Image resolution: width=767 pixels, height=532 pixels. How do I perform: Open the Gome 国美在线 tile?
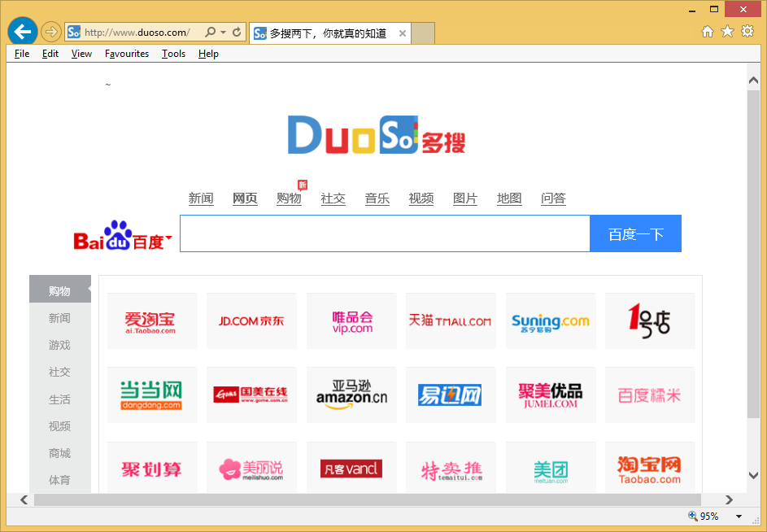(251, 395)
